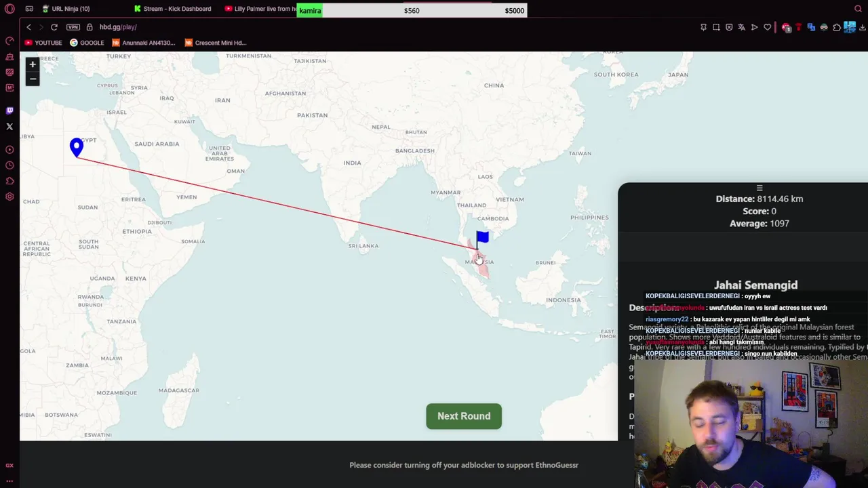Reload the hbd.gg page
This screenshot has width=868, height=488.
54,27
